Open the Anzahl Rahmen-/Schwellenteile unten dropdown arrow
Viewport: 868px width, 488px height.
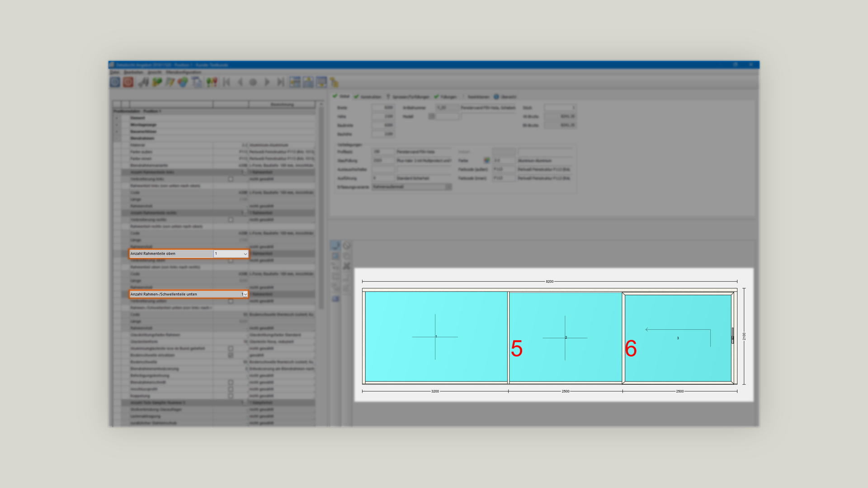click(245, 294)
